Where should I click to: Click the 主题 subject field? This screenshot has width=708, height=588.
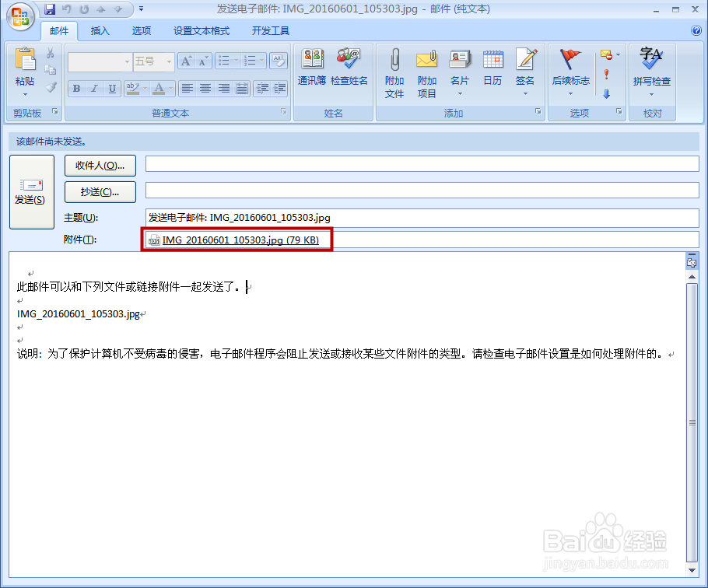422,218
